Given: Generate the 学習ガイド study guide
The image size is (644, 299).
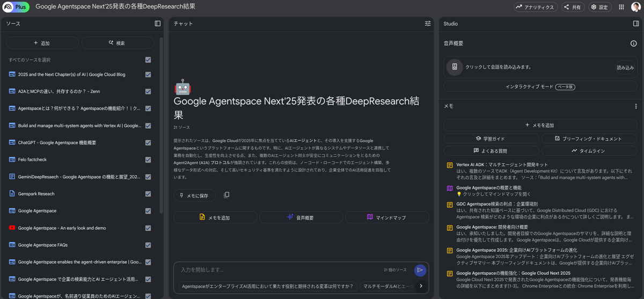Looking at the screenshot, I should [x=491, y=138].
